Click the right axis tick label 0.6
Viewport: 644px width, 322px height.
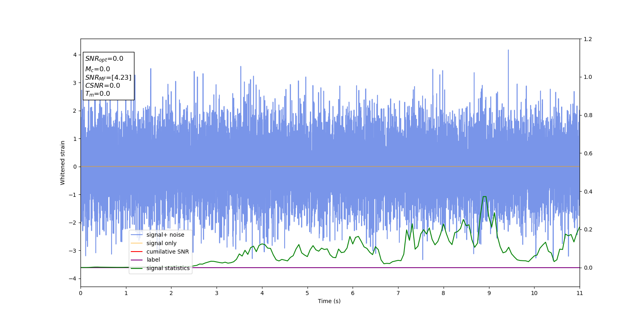588,153
